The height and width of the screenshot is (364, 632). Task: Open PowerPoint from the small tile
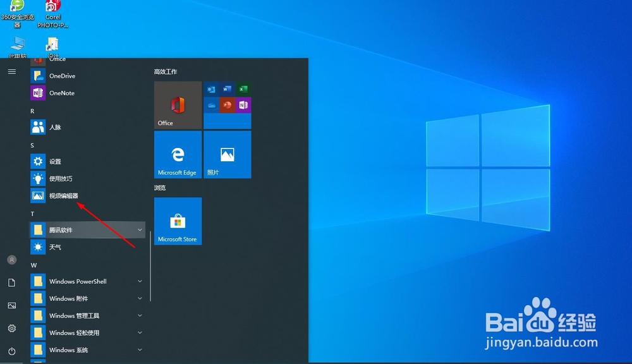pos(227,104)
